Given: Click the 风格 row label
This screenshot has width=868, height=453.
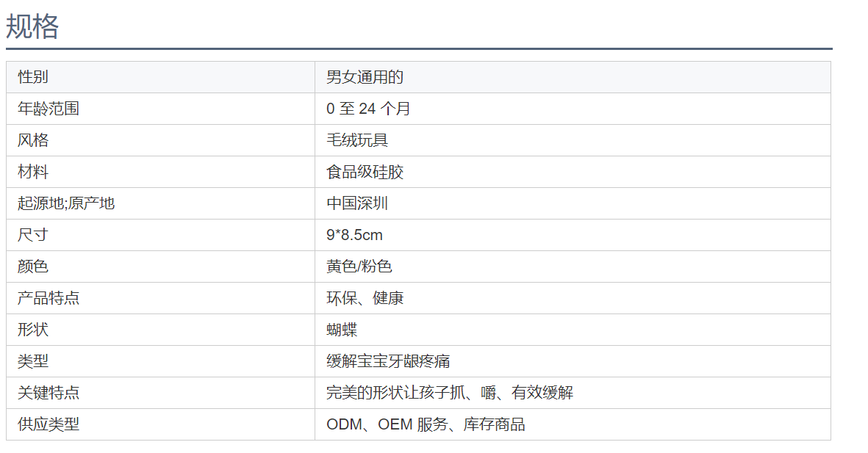Looking at the screenshot, I should [x=32, y=140].
